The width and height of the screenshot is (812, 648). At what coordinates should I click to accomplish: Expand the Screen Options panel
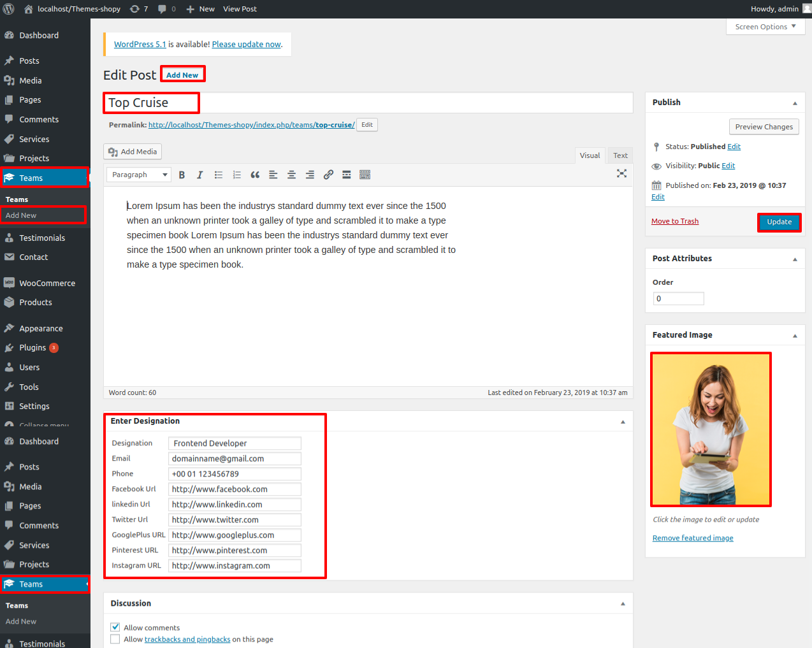point(765,27)
